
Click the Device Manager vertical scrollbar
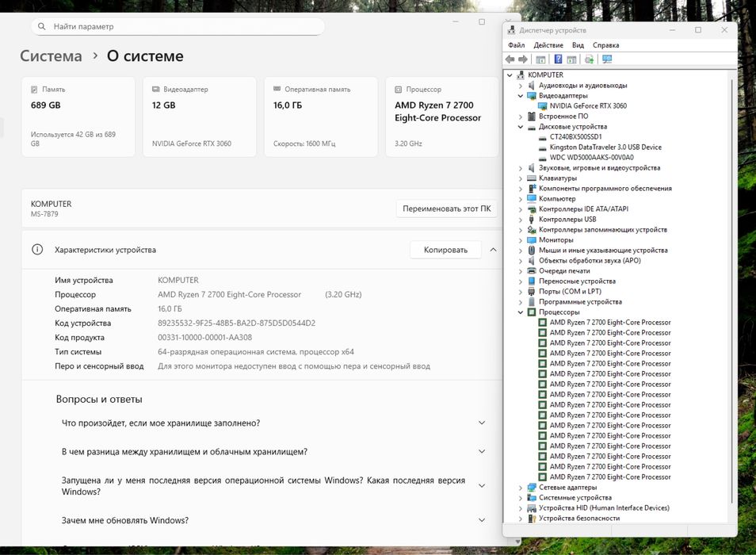point(732,293)
